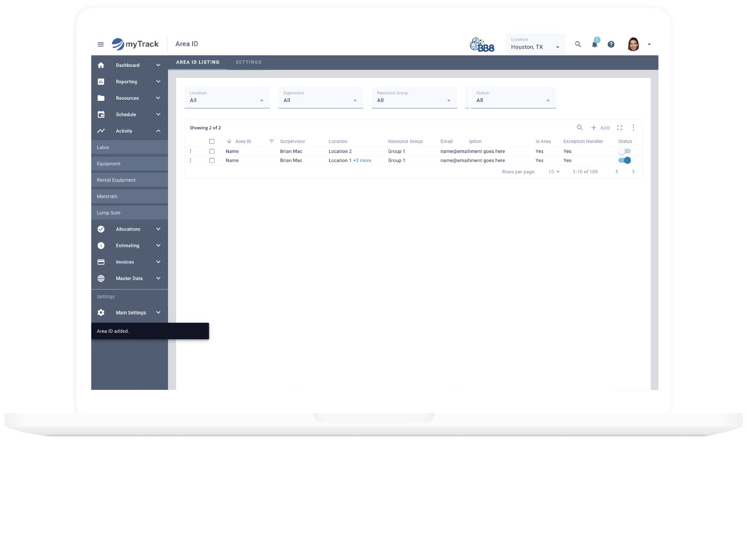Switch to the Settings tab
The width and height of the screenshot is (747, 560).
[x=249, y=62]
